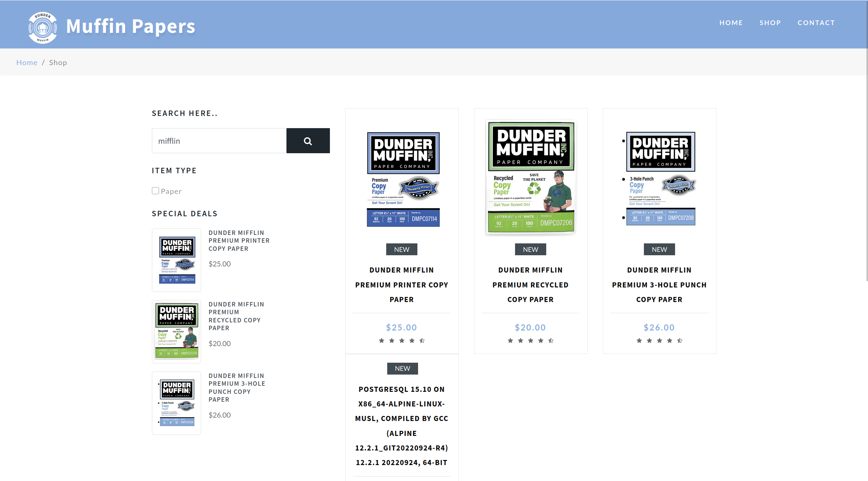Open the CONTACT menu item

(816, 23)
